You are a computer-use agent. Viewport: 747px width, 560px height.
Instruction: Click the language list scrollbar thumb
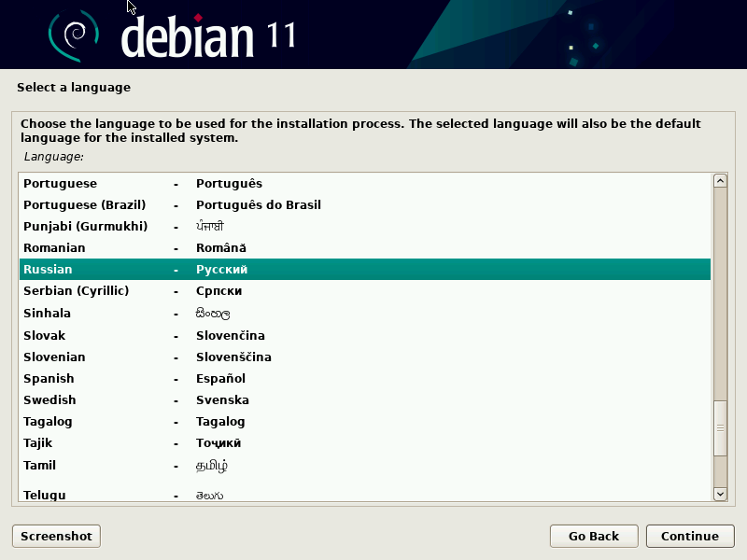(x=720, y=428)
